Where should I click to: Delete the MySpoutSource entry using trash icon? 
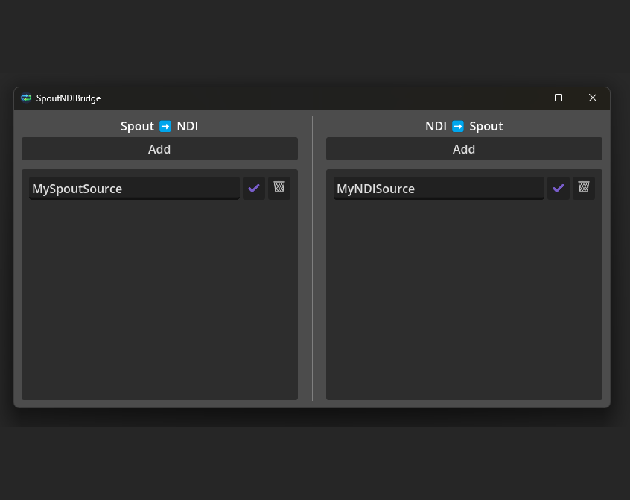point(279,188)
